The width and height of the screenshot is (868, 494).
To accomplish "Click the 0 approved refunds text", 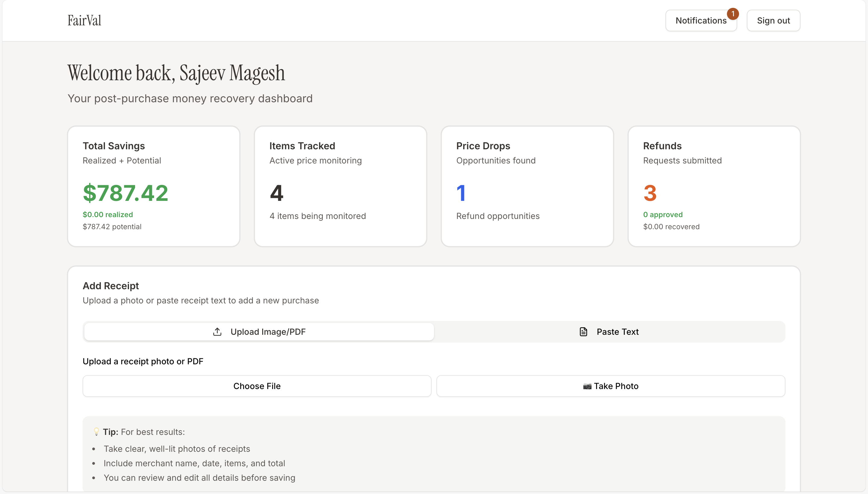I will point(662,214).
